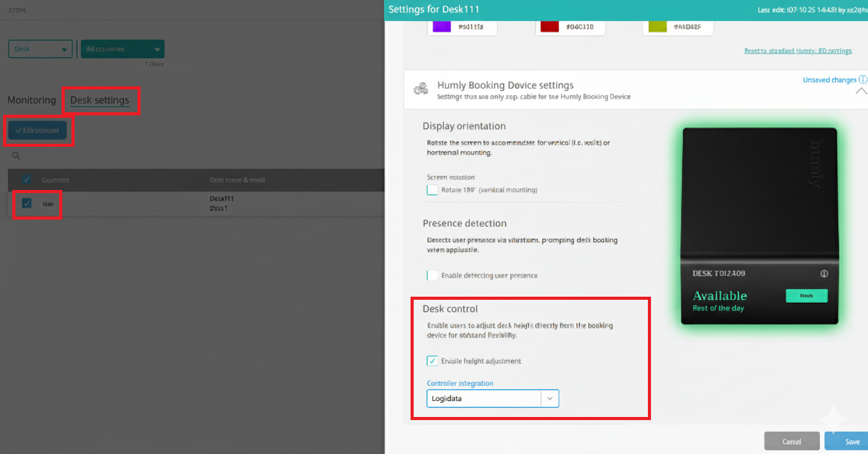Image resolution: width=868 pixels, height=454 pixels.
Task: Deselect the Desk111 row checkbox
Action: [x=27, y=203]
